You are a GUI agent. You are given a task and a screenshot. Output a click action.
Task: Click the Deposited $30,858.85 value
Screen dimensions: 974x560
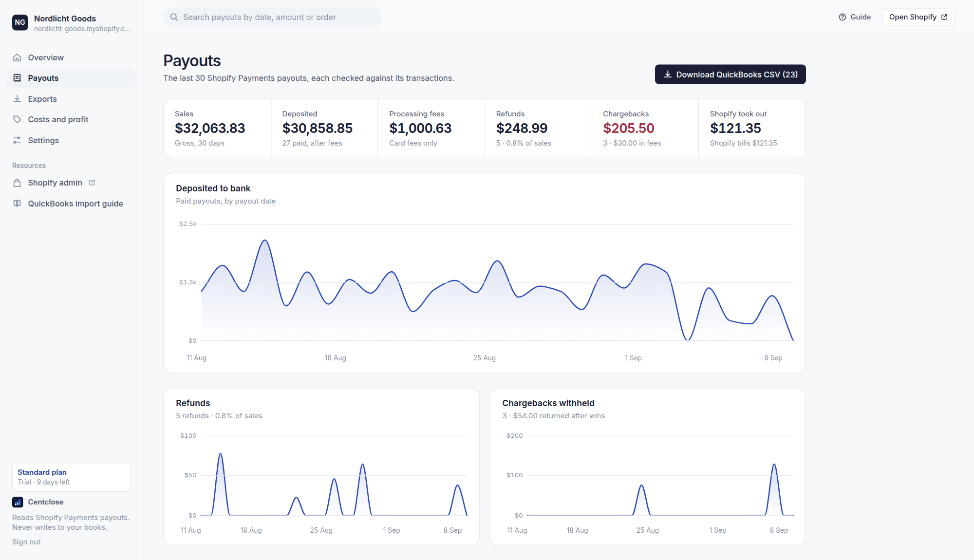pyautogui.click(x=318, y=128)
